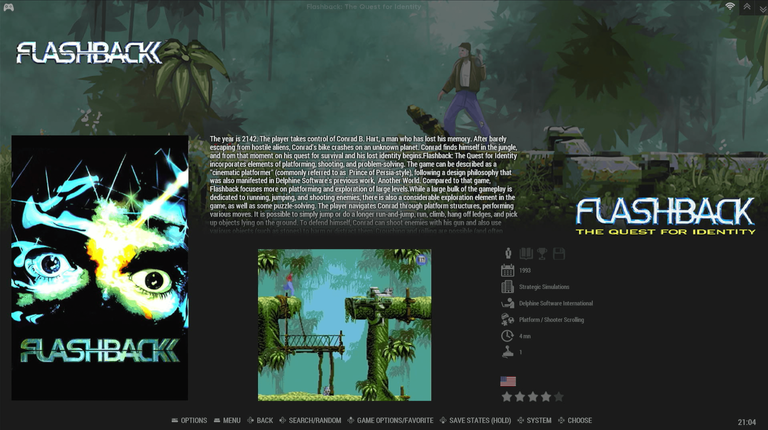Click the Flashback box art cover
Screen dimensions: 768x430
pyautogui.click(x=100, y=268)
